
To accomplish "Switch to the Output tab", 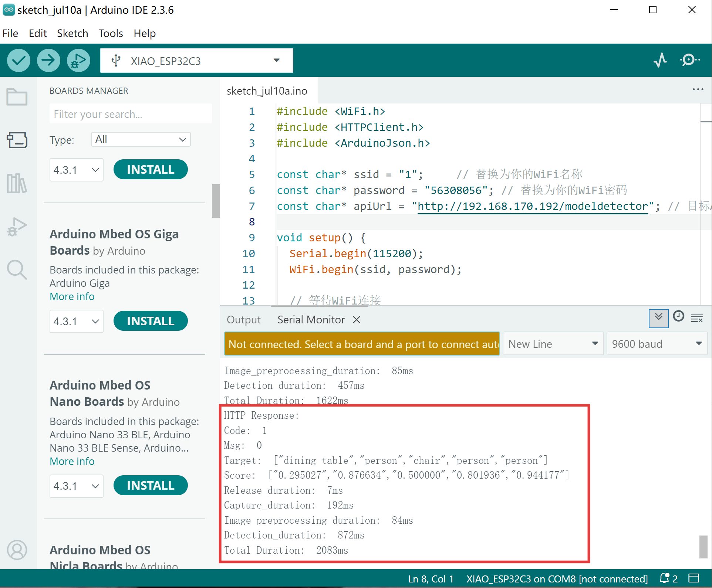I will click(x=244, y=320).
